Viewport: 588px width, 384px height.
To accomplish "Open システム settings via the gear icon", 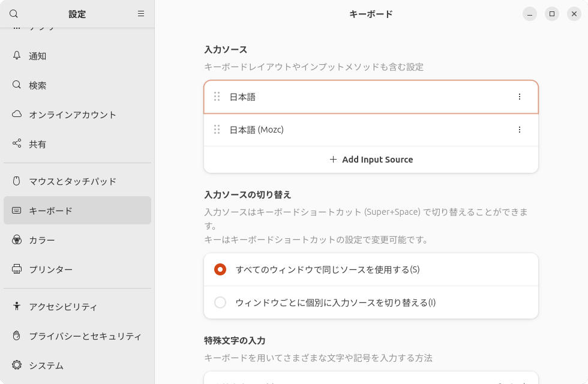I will 17,365.
